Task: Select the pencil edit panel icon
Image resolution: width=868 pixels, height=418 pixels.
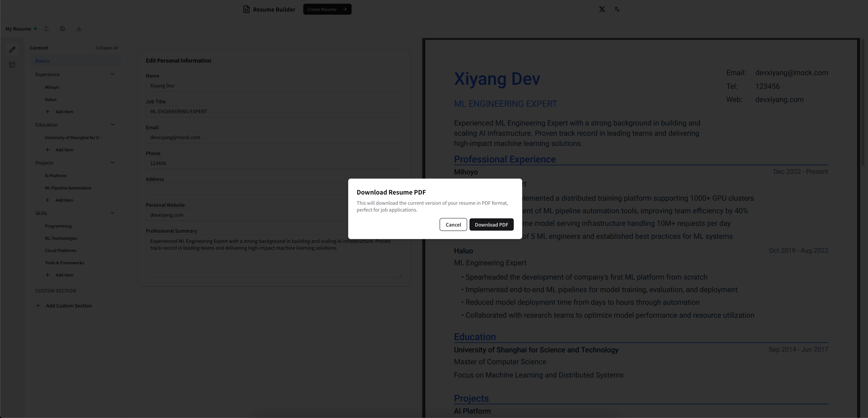Action: click(x=12, y=50)
